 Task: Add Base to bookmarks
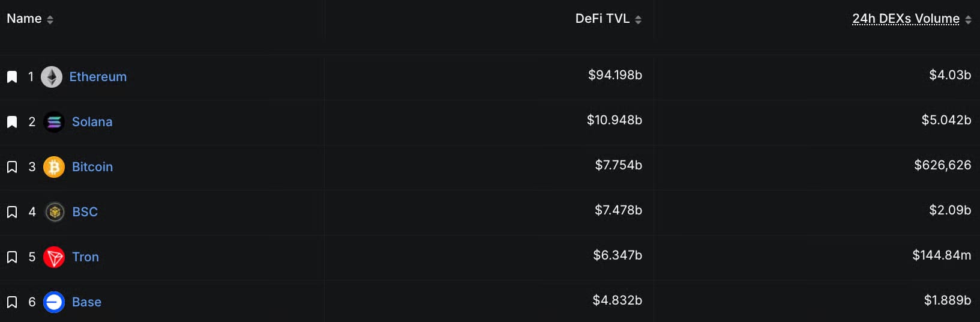point(12,302)
